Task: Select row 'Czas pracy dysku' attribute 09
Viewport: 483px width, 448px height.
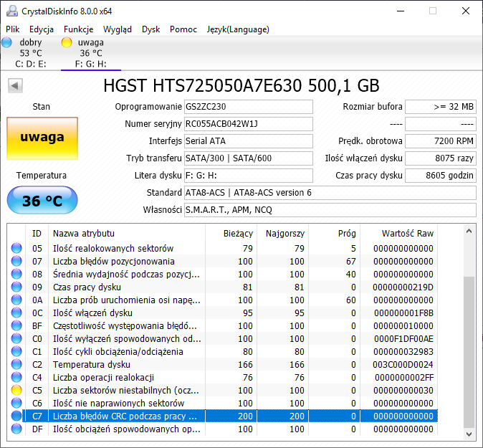Action: [222, 287]
